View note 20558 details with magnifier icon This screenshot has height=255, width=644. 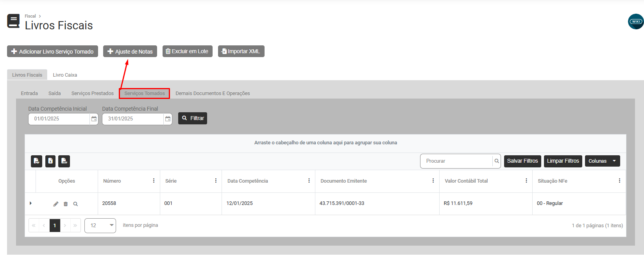(x=75, y=204)
